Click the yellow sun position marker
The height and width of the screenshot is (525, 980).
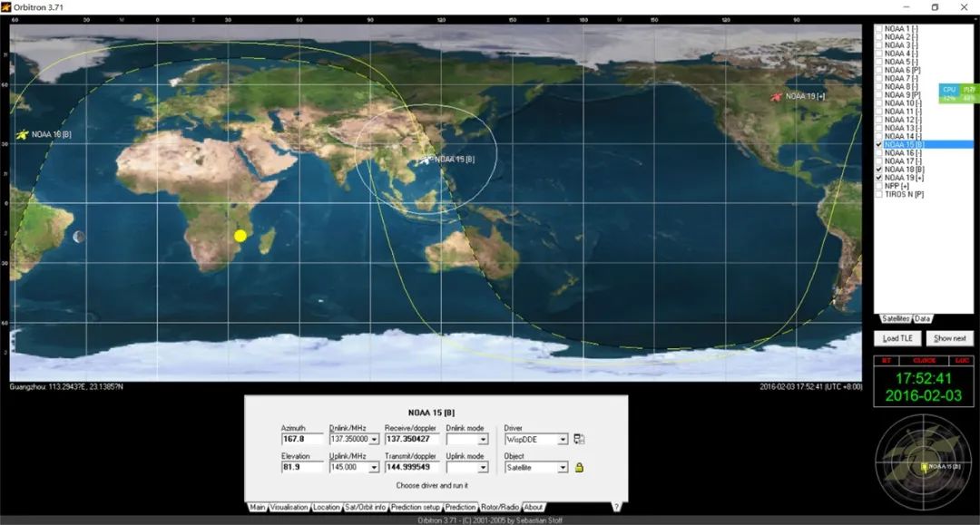coord(240,236)
